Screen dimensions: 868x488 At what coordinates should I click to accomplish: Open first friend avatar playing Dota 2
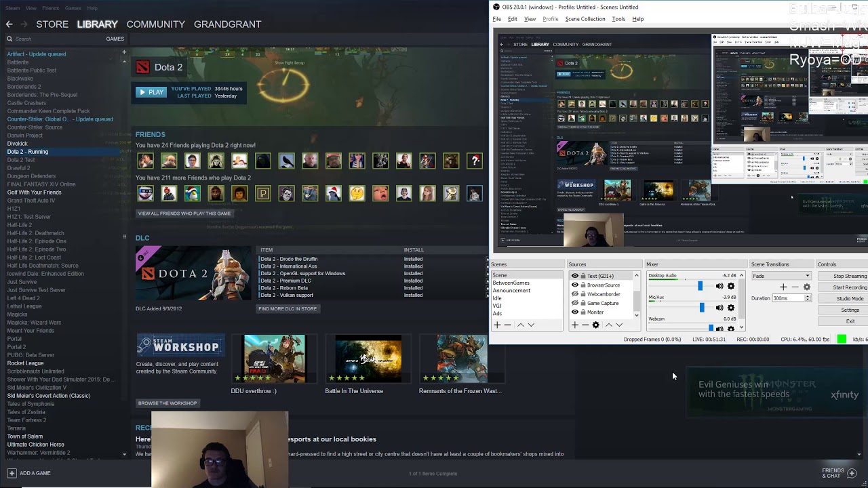145,161
